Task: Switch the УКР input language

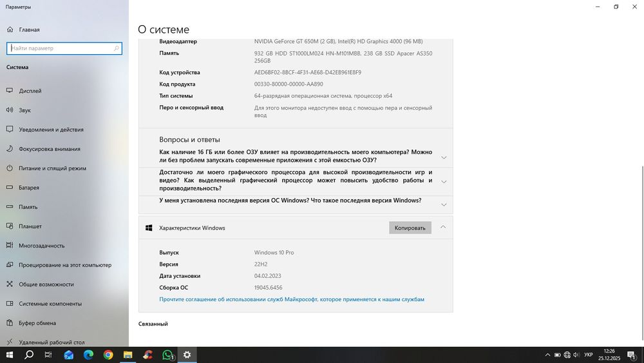Action: click(x=588, y=355)
